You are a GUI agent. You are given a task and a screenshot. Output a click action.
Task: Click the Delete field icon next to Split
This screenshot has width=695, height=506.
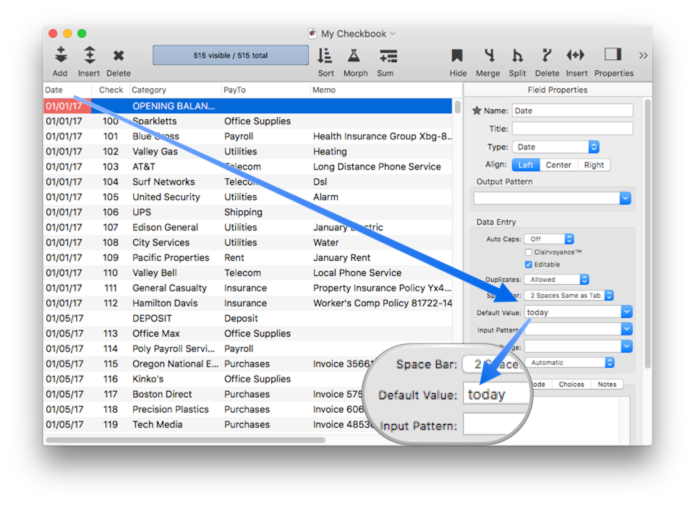click(x=547, y=55)
